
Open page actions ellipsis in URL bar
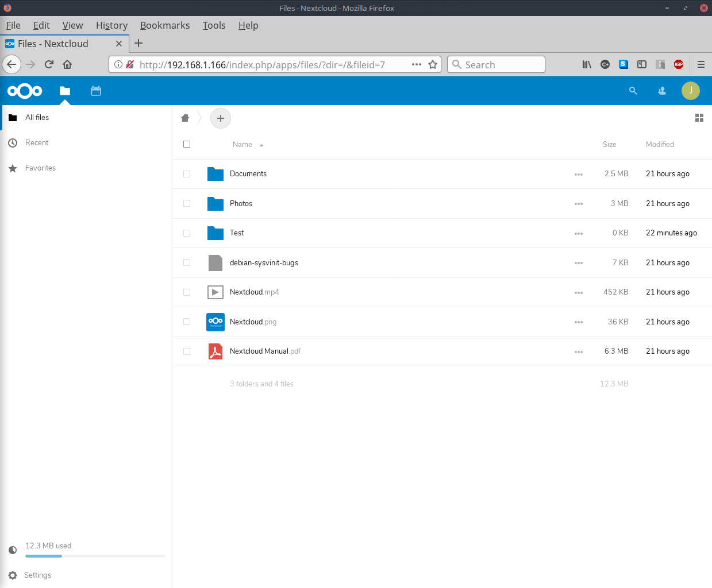pos(417,64)
